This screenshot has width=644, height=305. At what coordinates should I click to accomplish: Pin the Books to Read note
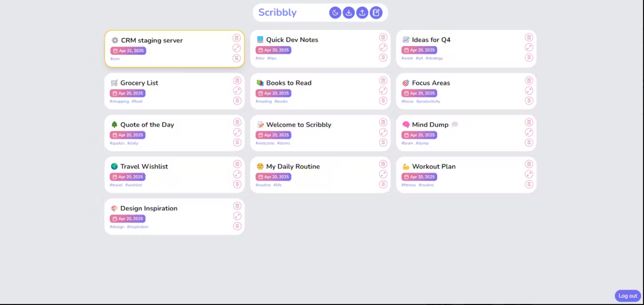383,101
